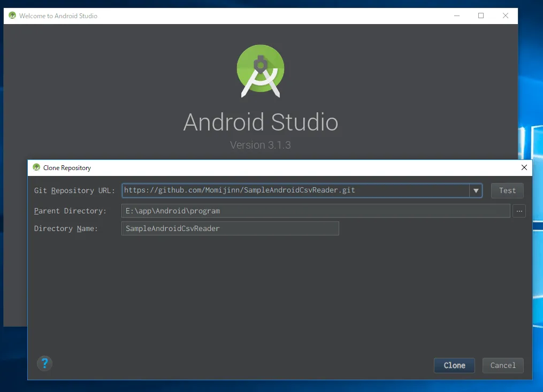Close the Welcome to Android Studio window

pos(506,16)
